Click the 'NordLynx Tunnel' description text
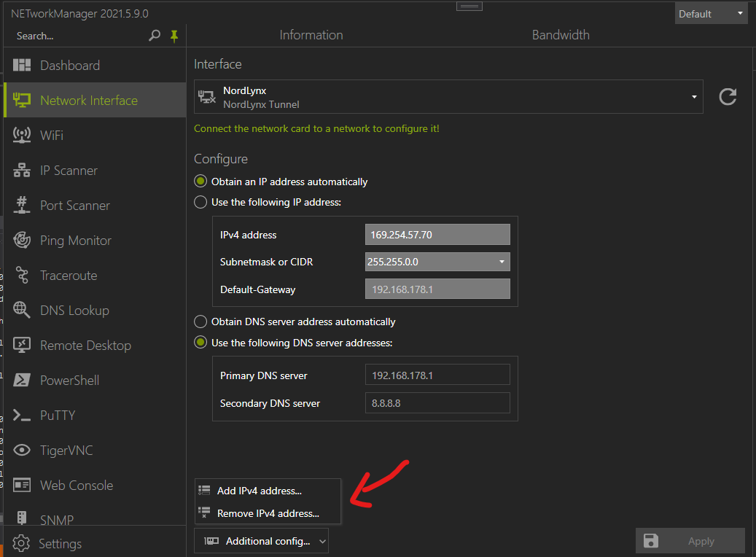The height and width of the screenshot is (557, 756). (x=261, y=105)
